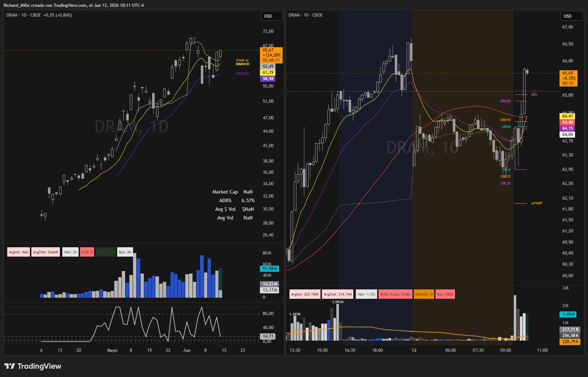Click the orange Dist(25): 4 label

424,294
